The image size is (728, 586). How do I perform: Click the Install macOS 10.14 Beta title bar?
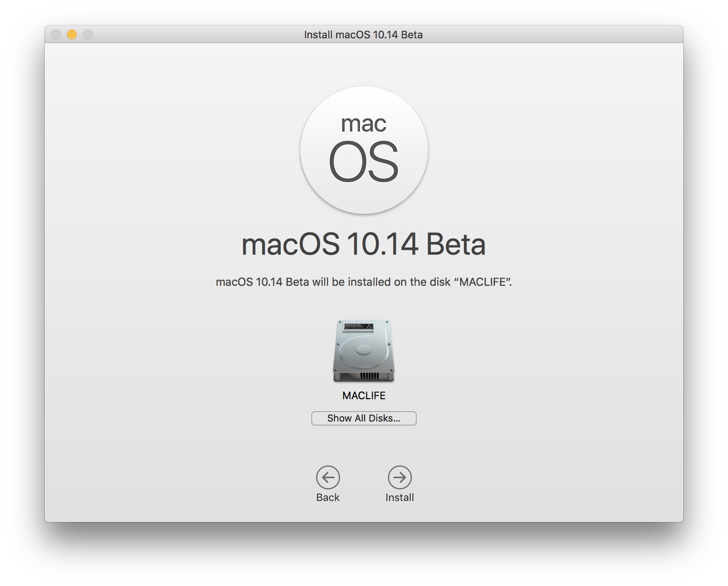[363, 35]
